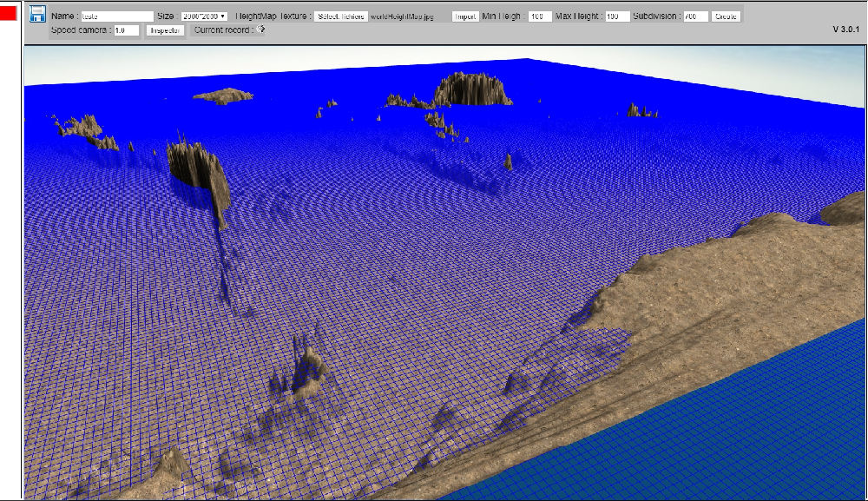Click the red square at top left
The image size is (868, 501).
[9, 12]
